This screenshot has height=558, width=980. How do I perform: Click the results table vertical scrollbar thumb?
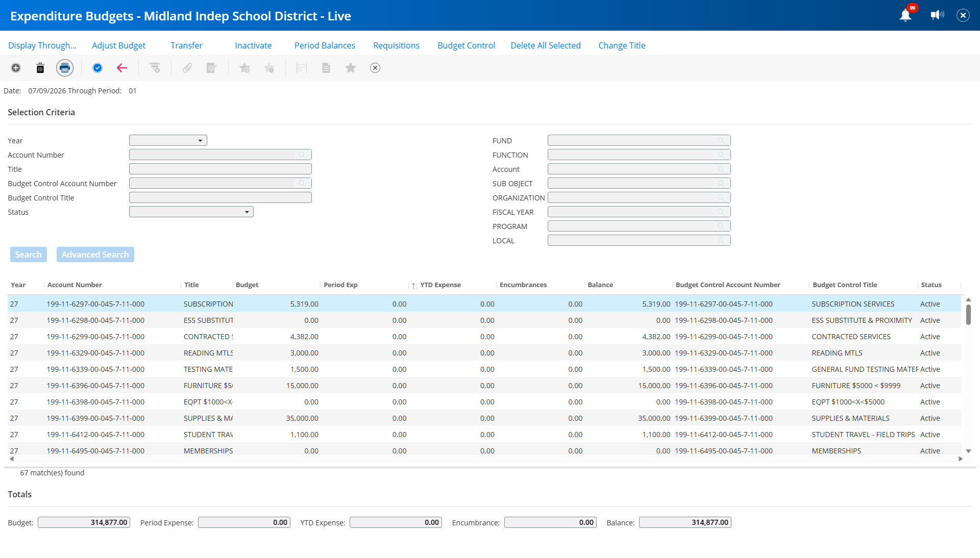[x=968, y=314]
